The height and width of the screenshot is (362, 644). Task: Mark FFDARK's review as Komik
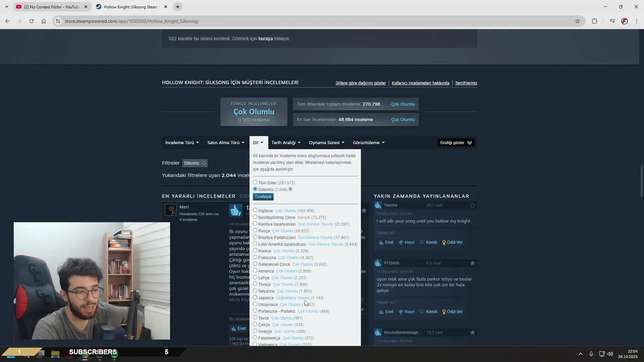tap(428, 312)
